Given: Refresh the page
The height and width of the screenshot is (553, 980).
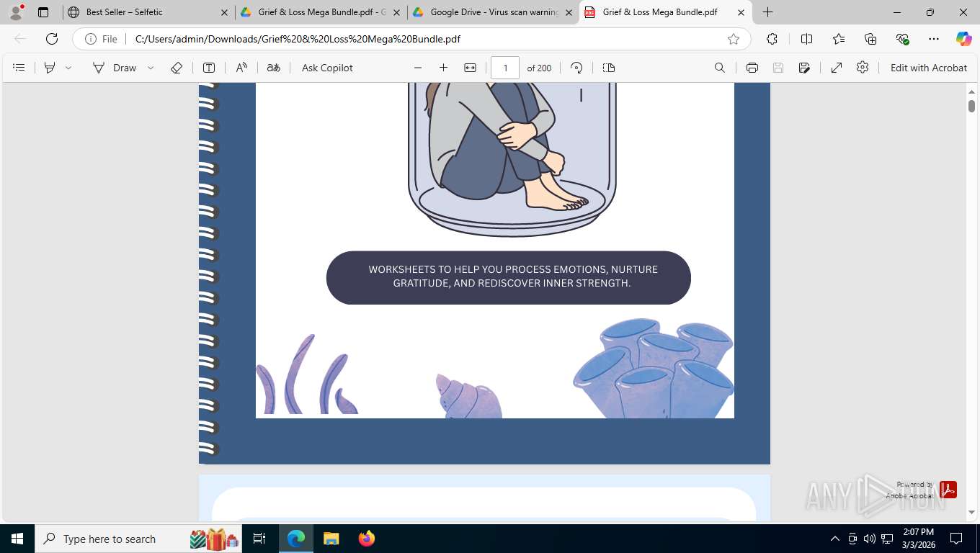Looking at the screenshot, I should pyautogui.click(x=52, y=39).
